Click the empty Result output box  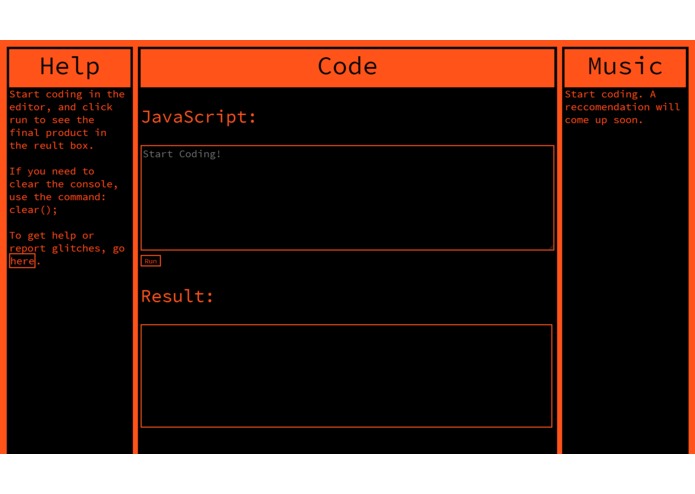pyautogui.click(x=346, y=376)
